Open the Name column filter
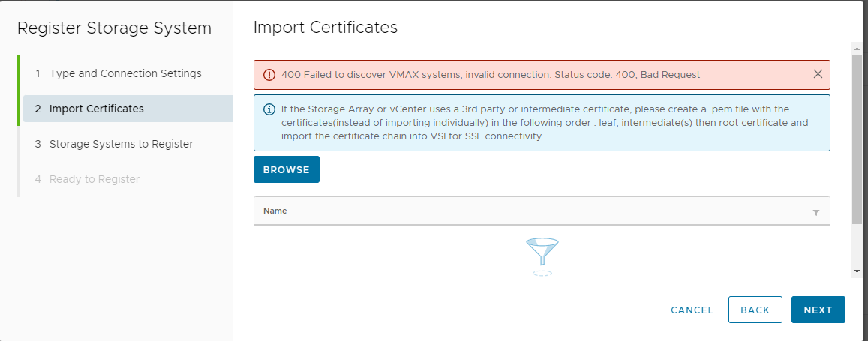The image size is (868, 341). pos(816,212)
